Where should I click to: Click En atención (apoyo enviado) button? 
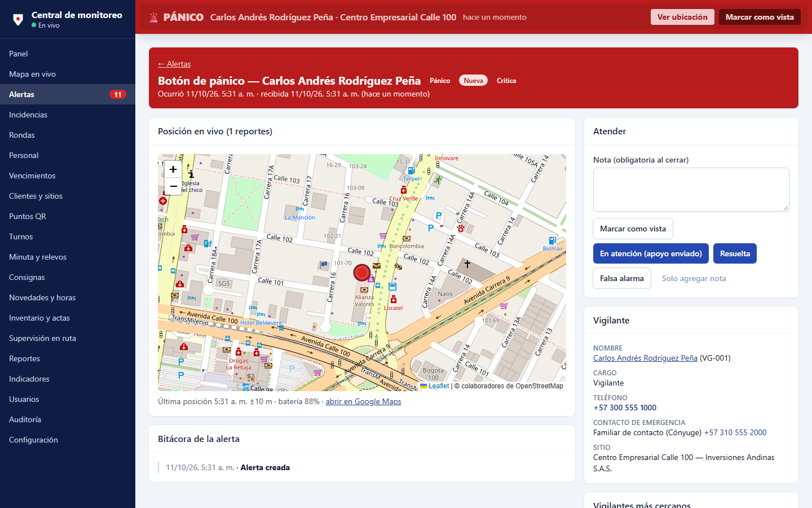pyautogui.click(x=651, y=253)
